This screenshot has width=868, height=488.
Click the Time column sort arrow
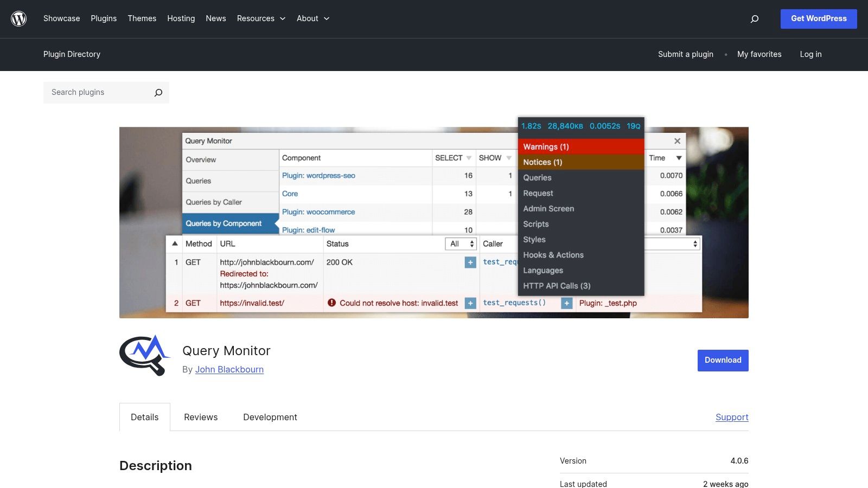point(680,158)
